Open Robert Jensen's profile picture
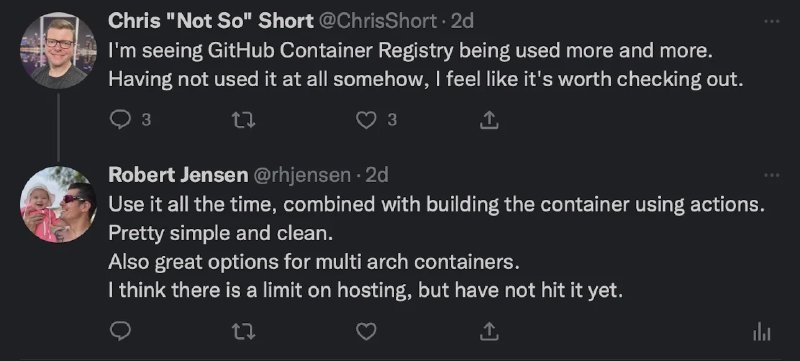This screenshot has height=361, width=800. [x=58, y=204]
